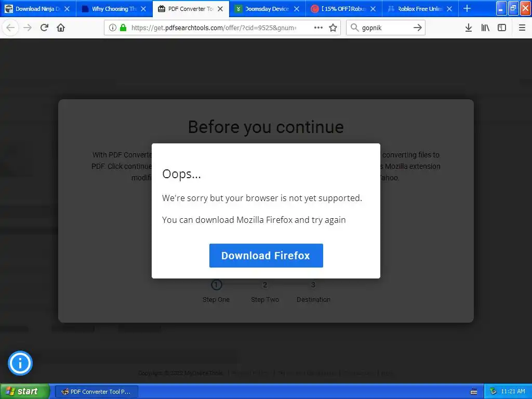Reload the current page
The height and width of the screenshot is (399, 532).
pos(44,28)
